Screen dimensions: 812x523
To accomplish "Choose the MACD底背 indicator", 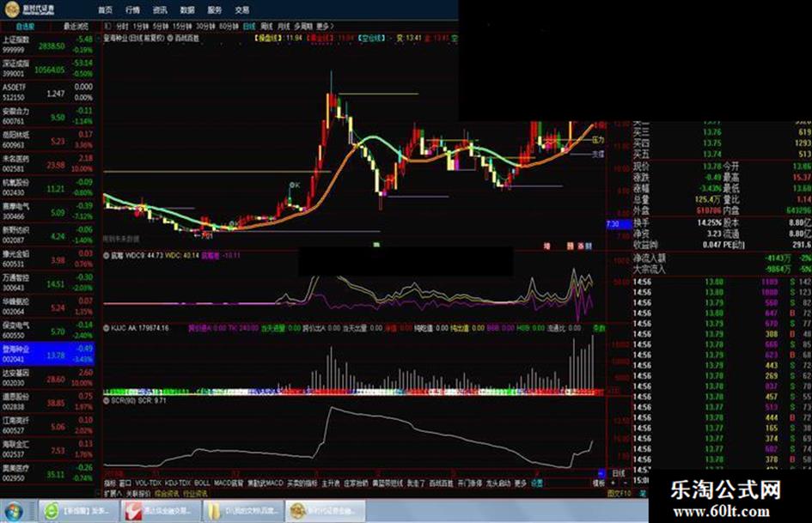I will [229, 483].
